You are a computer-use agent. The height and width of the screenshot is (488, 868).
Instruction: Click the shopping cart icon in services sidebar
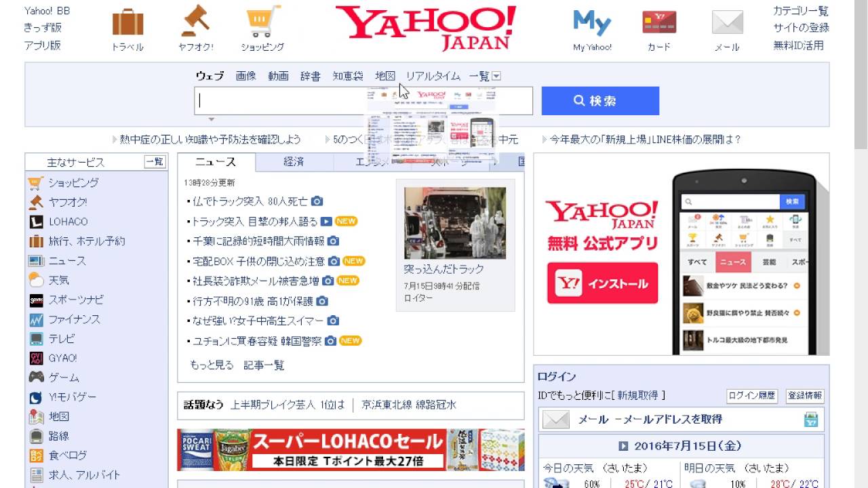coord(36,182)
